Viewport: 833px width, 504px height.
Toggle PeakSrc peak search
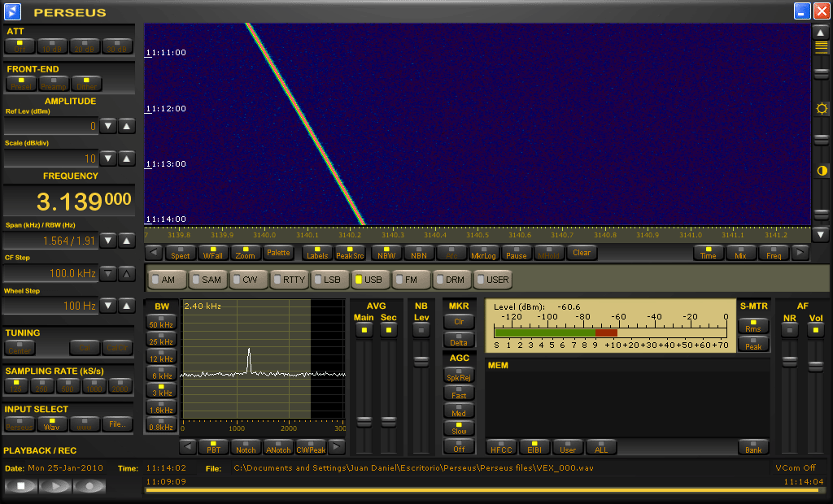[350, 253]
